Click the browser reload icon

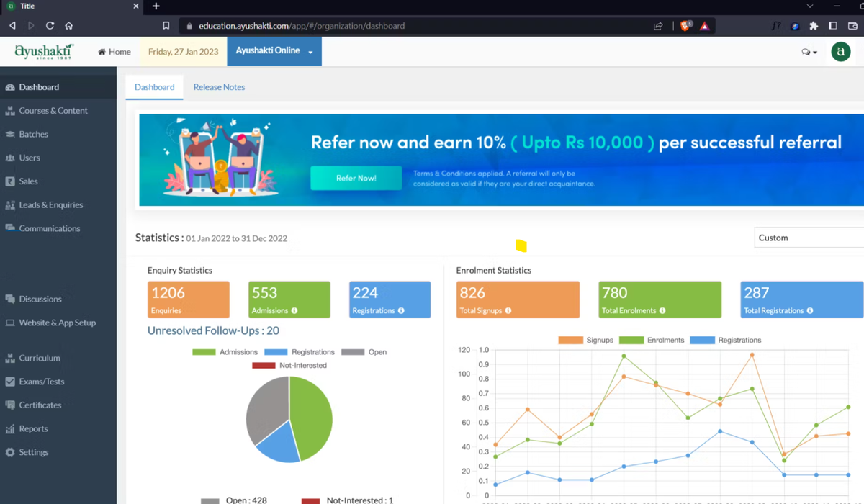click(50, 25)
